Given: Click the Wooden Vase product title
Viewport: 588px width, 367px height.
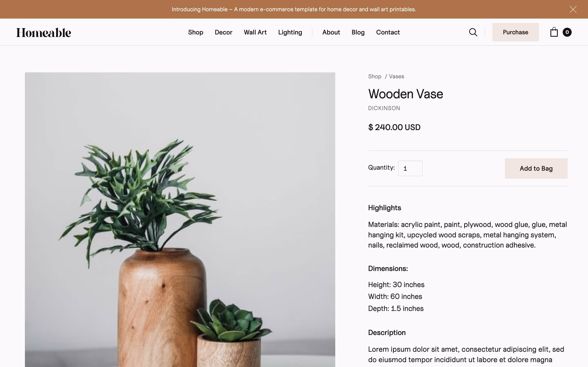Looking at the screenshot, I should [x=405, y=94].
